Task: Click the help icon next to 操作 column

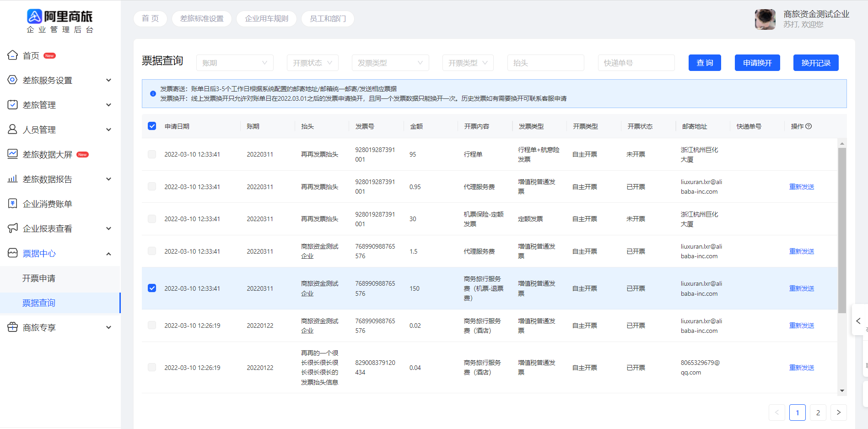Action: pos(809,126)
